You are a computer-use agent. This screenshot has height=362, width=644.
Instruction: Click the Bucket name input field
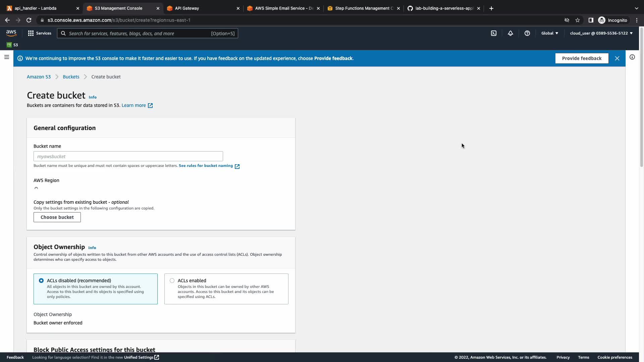128,156
